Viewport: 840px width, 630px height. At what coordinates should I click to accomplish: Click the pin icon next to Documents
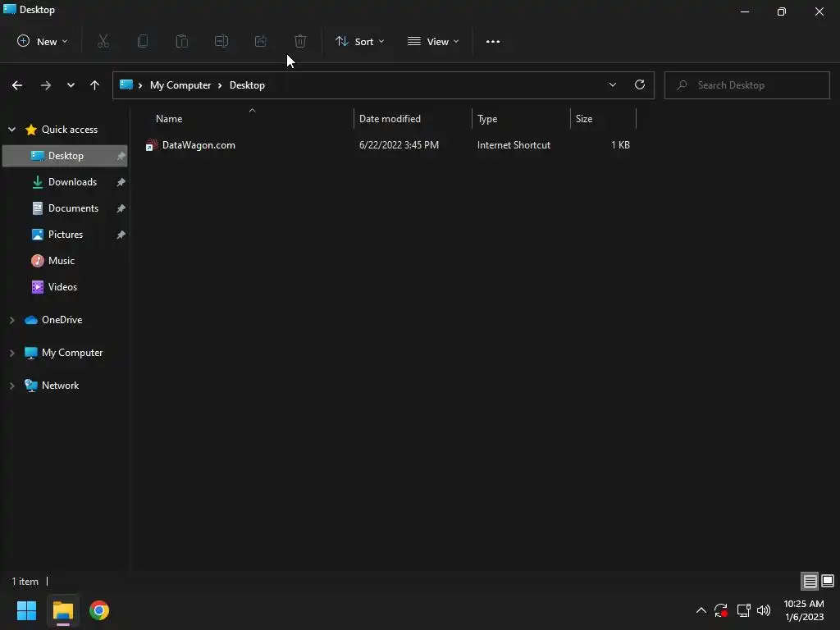pos(121,208)
